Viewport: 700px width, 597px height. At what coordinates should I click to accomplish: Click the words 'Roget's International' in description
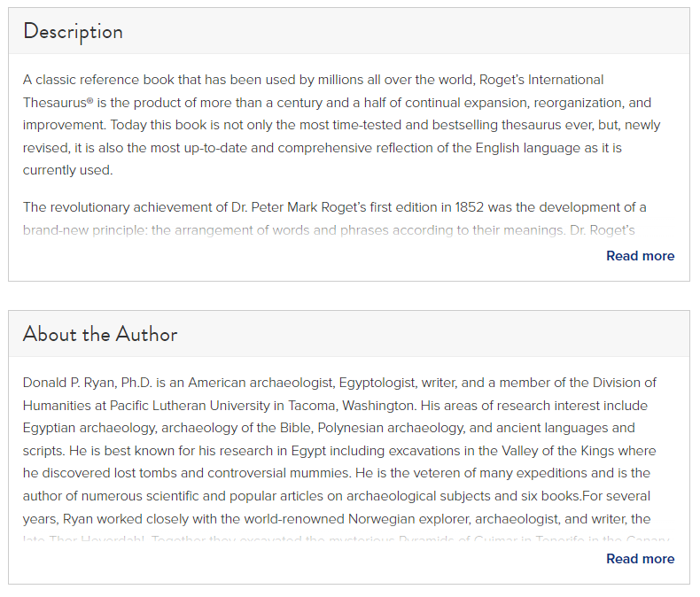[541, 80]
